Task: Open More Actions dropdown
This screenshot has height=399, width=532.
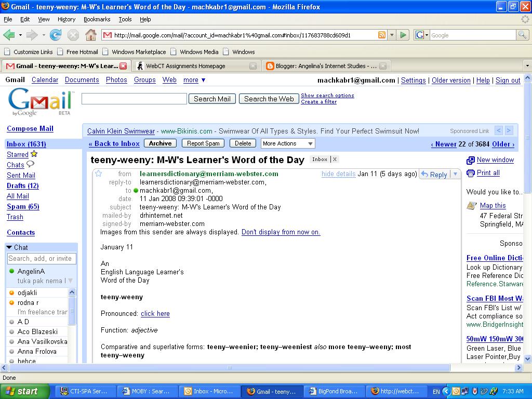Action: (x=288, y=143)
